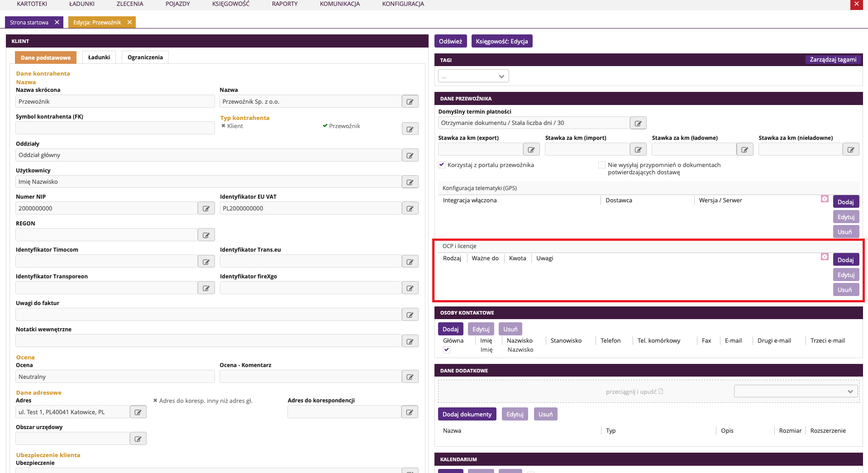Close the Edycja: Przewoźnik tab
Image resolution: width=868 pixels, height=473 pixels.
pyautogui.click(x=129, y=22)
